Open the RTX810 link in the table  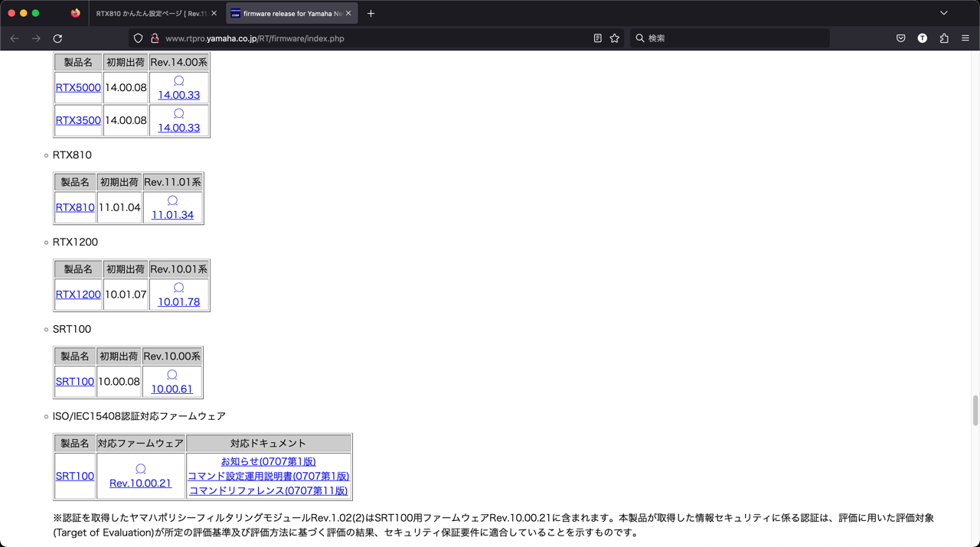coord(75,207)
